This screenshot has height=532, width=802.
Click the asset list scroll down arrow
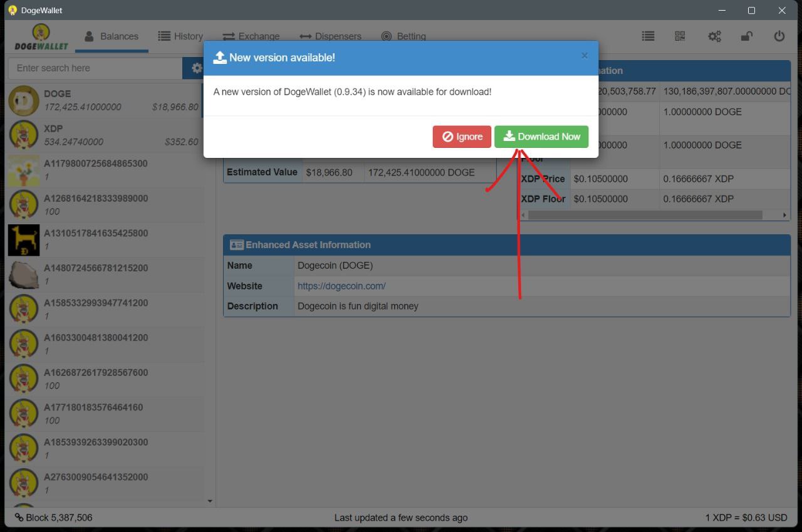pos(210,501)
